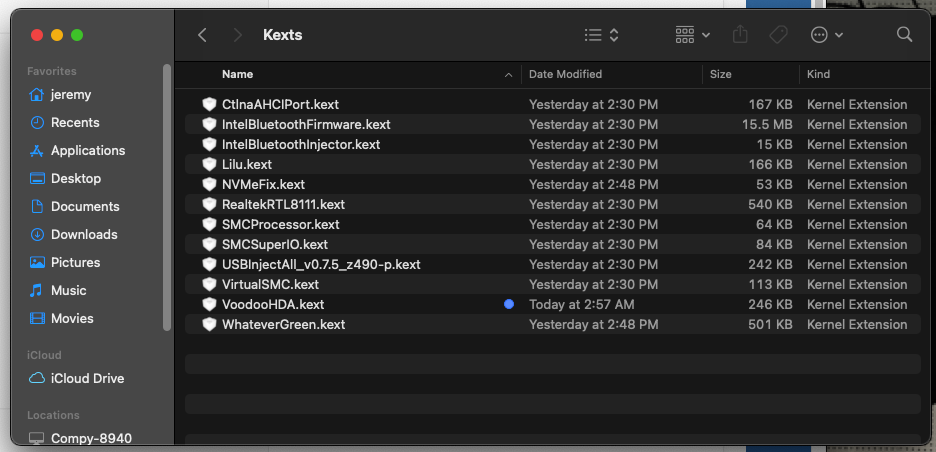Click the Music note icon
Image resolution: width=936 pixels, height=452 pixels.
(37, 291)
